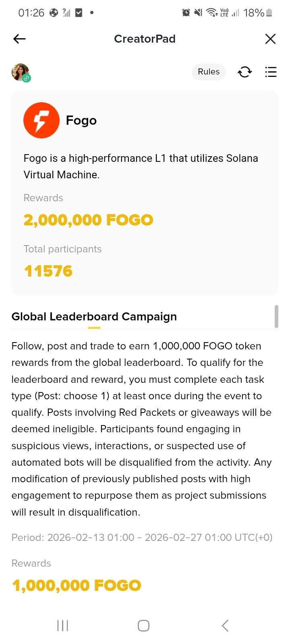Tap the Android recent apps button
Image resolution: width=290 pixels, height=644 pixels.
[62, 625]
